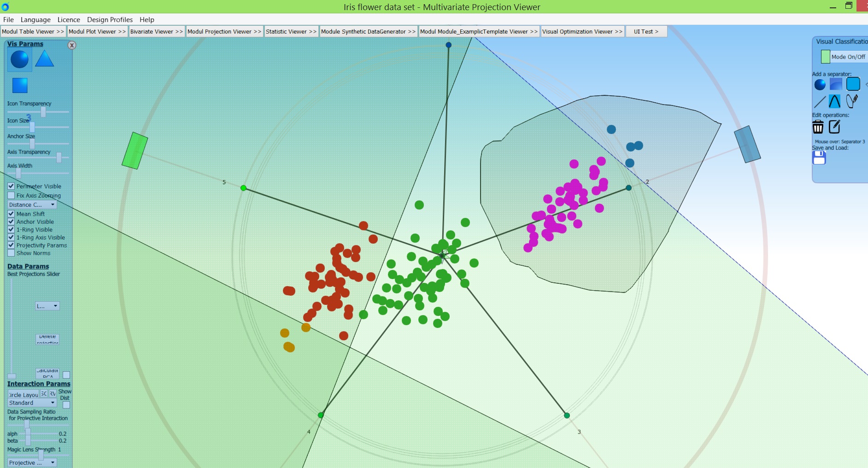
Task: Open the Distance C... dropdown
Action: click(32, 205)
